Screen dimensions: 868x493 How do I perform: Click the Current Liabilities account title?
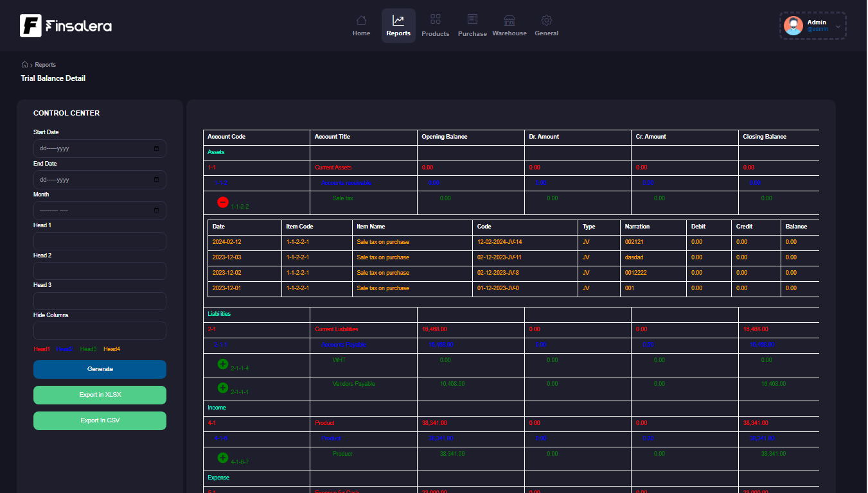337,329
